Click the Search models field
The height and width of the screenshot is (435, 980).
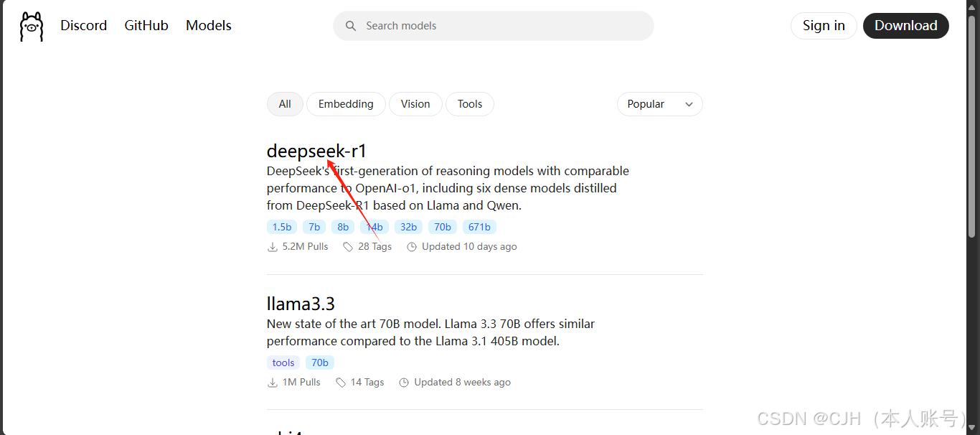[x=494, y=26]
